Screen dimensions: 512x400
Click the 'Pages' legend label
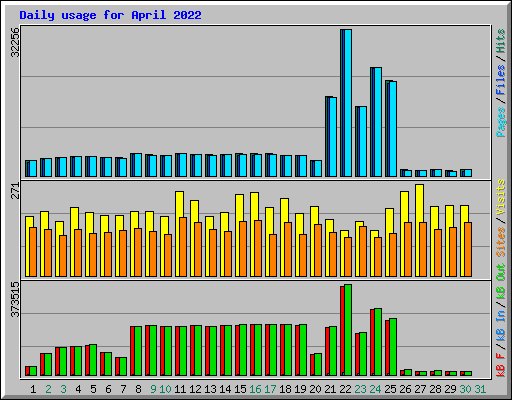pyautogui.click(x=500, y=122)
